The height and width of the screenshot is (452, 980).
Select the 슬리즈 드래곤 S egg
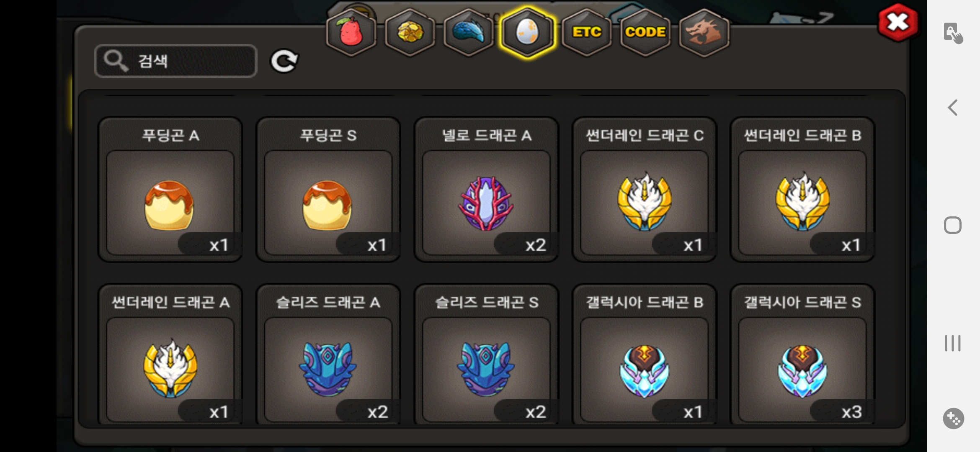pos(486,355)
